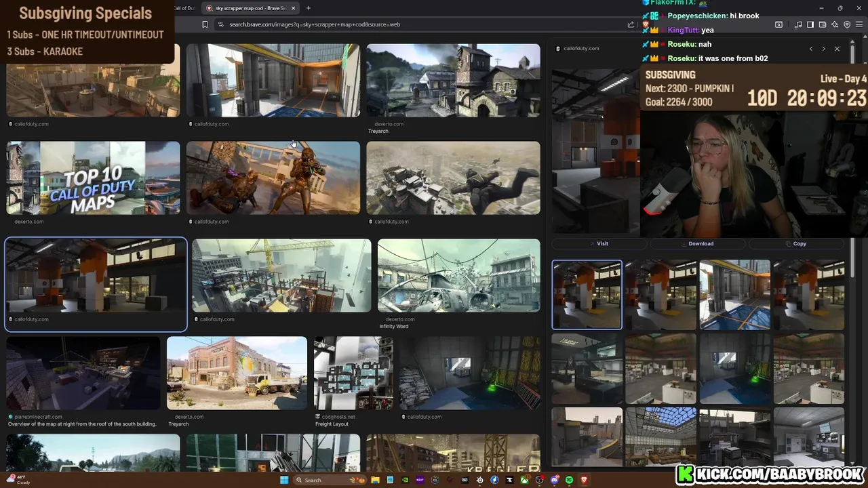
Task: Open the Freight Layout map image
Action: coord(353,373)
